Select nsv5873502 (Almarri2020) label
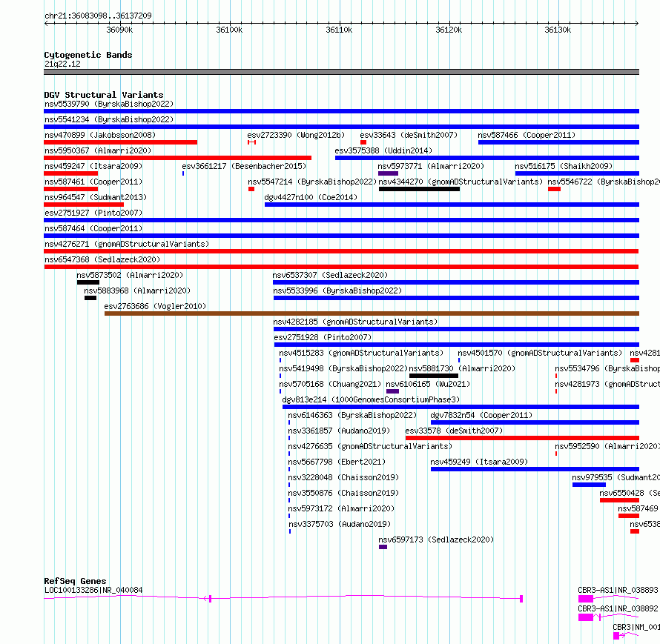This screenshot has width=660, height=644. [130, 275]
